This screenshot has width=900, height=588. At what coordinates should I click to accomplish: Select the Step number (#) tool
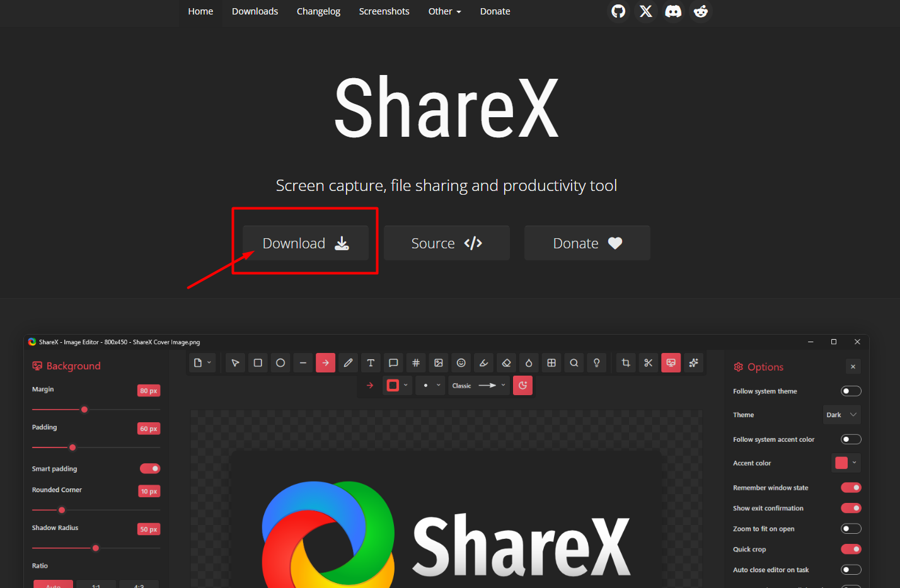click(x=416, y=363)
